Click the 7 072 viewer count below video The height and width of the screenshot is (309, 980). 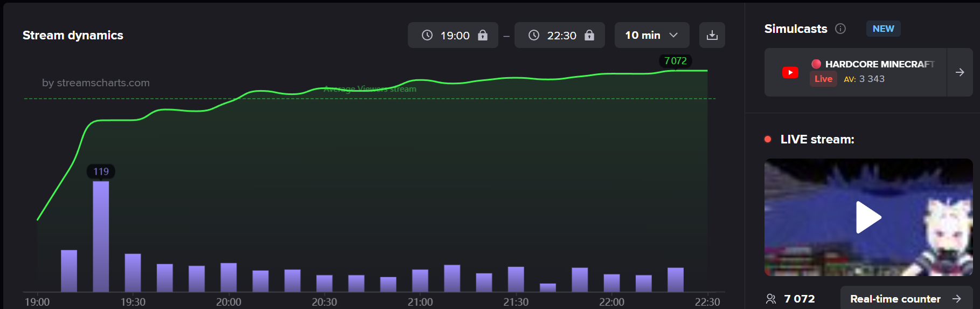(800, 299)
